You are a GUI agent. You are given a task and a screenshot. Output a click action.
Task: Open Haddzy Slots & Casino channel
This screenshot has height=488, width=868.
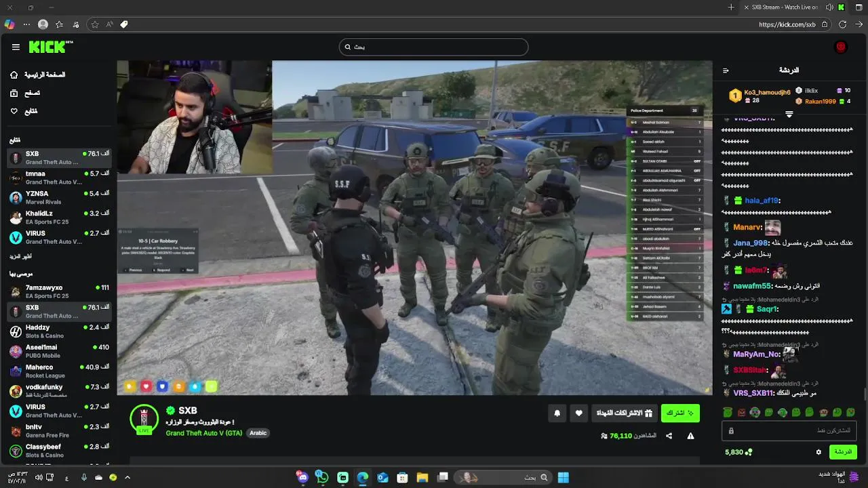(59, 331)
